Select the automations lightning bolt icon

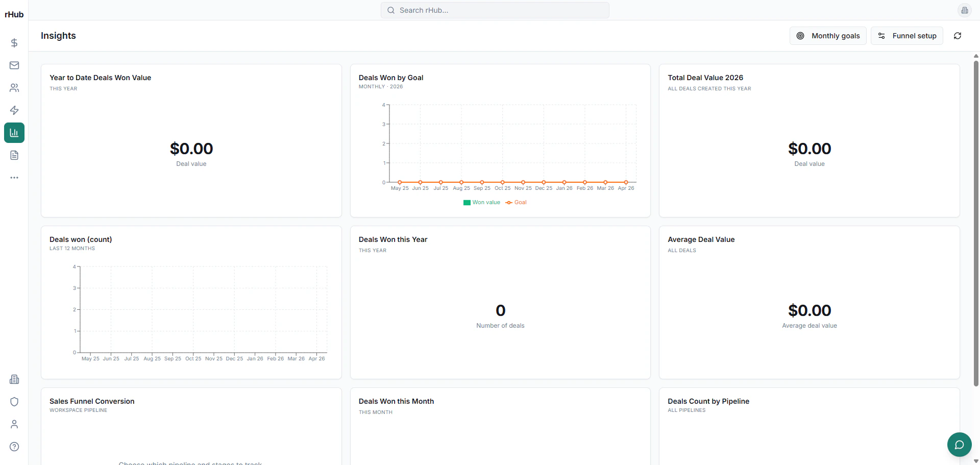14,110
